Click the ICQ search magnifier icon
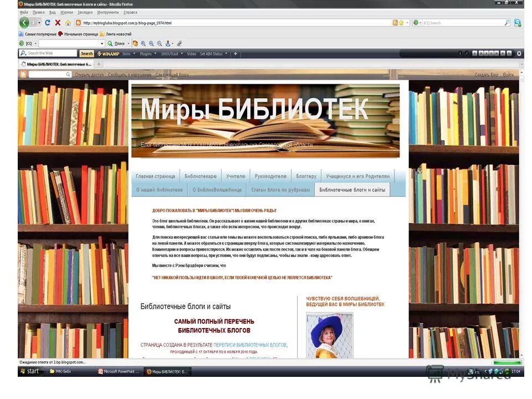532x399 pixels. 506,23
